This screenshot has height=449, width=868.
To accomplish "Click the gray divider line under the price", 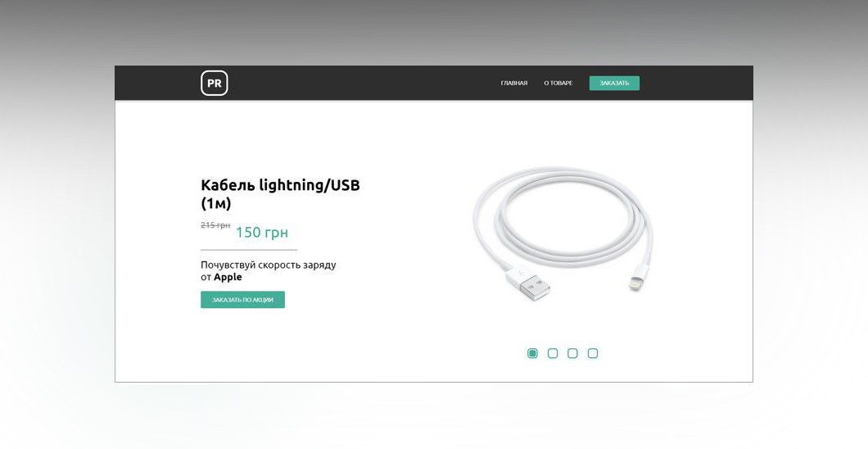I will tap(249, 250).
